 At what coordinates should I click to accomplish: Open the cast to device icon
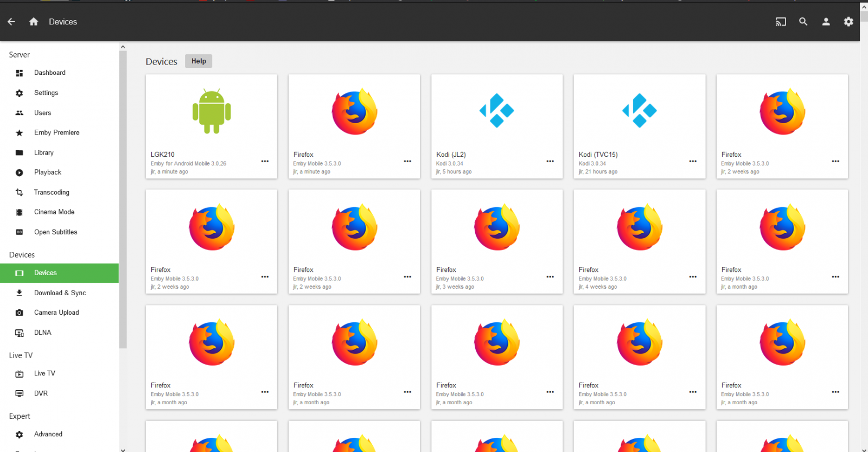pos(781,22)
